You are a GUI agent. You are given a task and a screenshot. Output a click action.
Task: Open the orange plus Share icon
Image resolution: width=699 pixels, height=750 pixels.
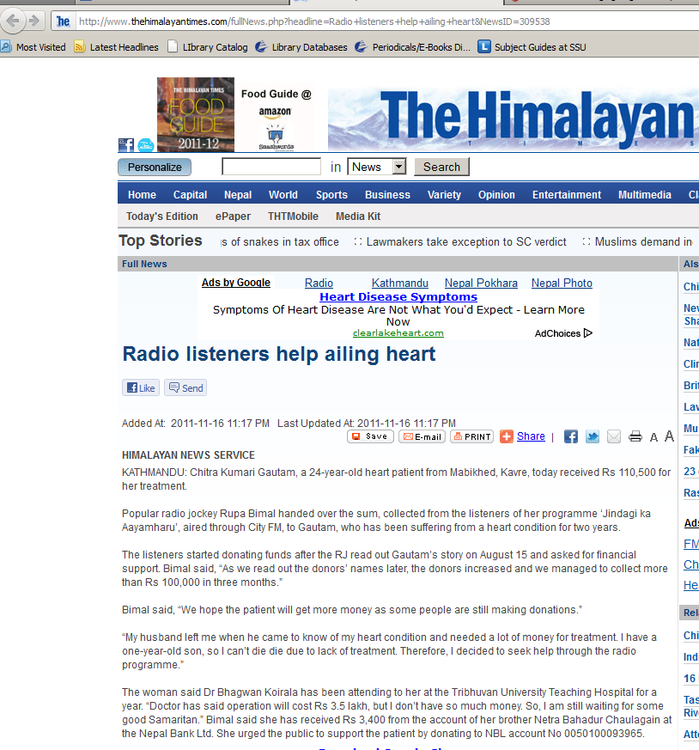(x=507, y=436)
